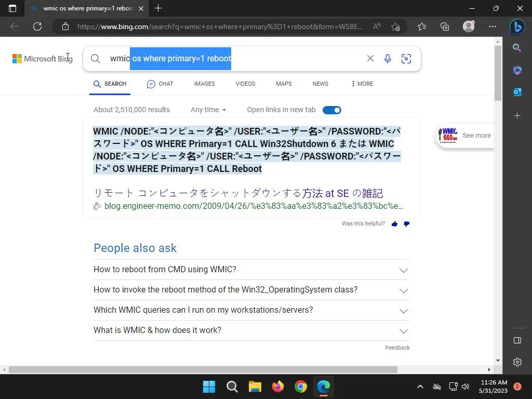Open the notification center badge
532x399 pixels.
517,387
